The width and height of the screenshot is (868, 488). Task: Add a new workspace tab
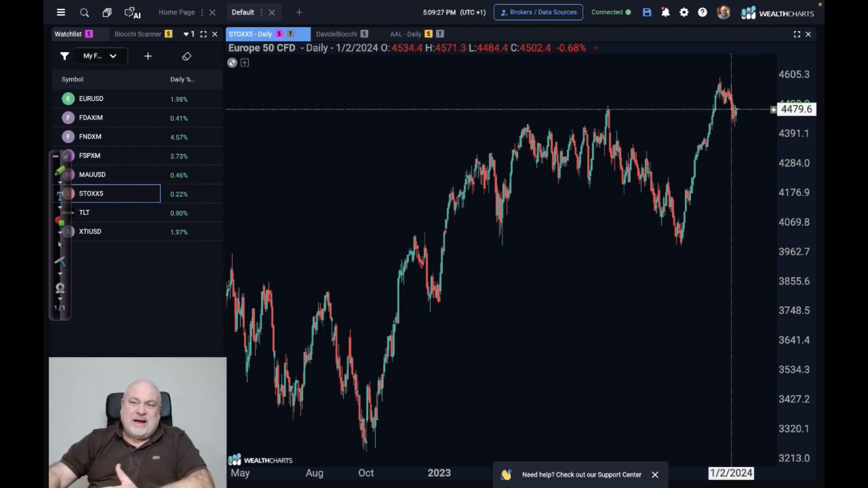click(x=299, y=13)
